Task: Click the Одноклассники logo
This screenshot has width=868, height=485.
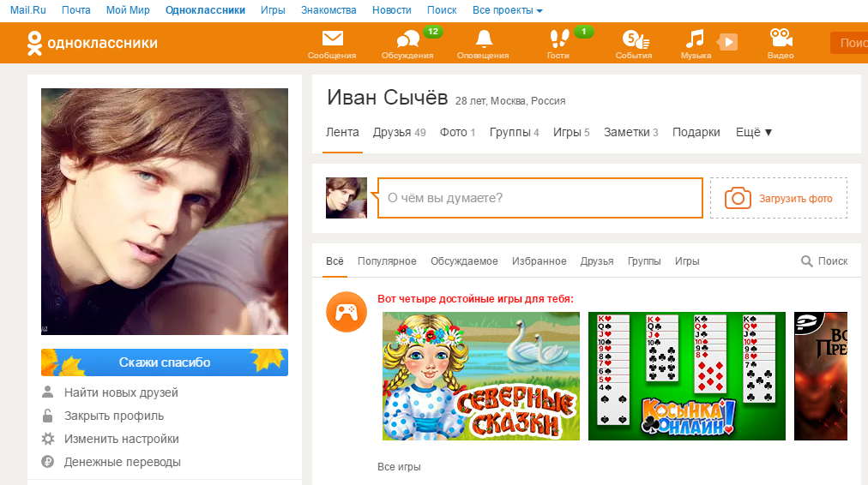Action: click(x=92, y=43)
